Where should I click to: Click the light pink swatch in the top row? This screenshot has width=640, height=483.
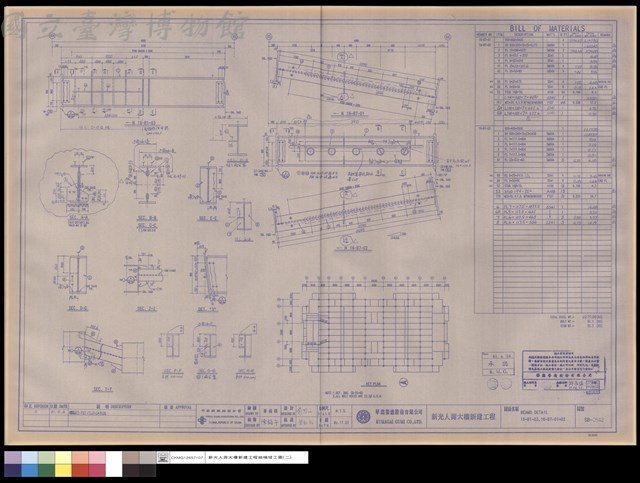click(x=97, y=457)
